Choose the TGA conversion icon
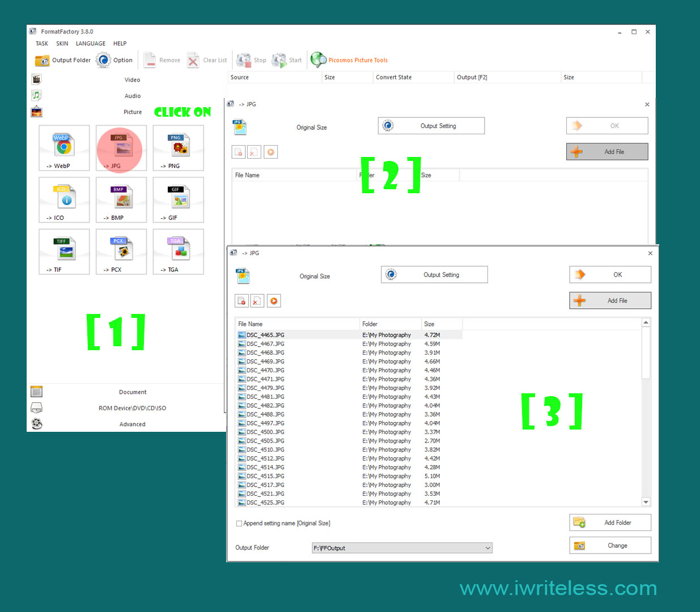The height and width of the screenshot is (612, 700). pyautogui.click(x=179, y=252)
